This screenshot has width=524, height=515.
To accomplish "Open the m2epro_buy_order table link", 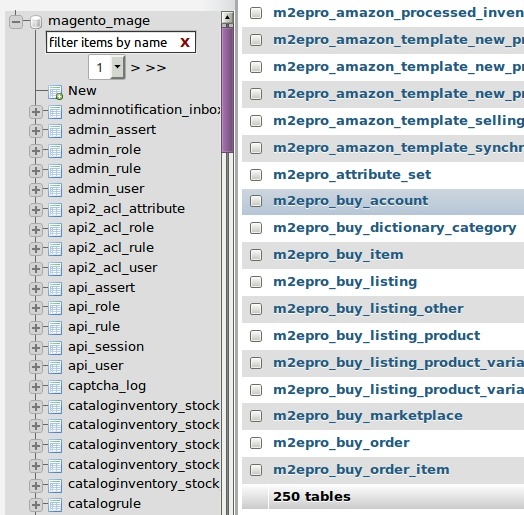I will pos(341,443).
